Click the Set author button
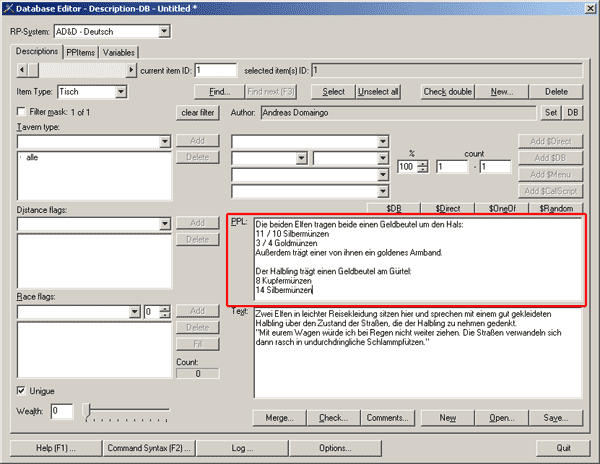This screenshot has height=464, width=600. (x=550, y=113)
